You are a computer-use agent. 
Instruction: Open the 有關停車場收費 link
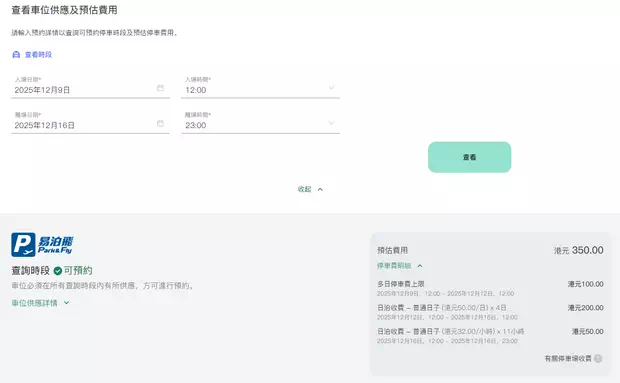[568, 358]
